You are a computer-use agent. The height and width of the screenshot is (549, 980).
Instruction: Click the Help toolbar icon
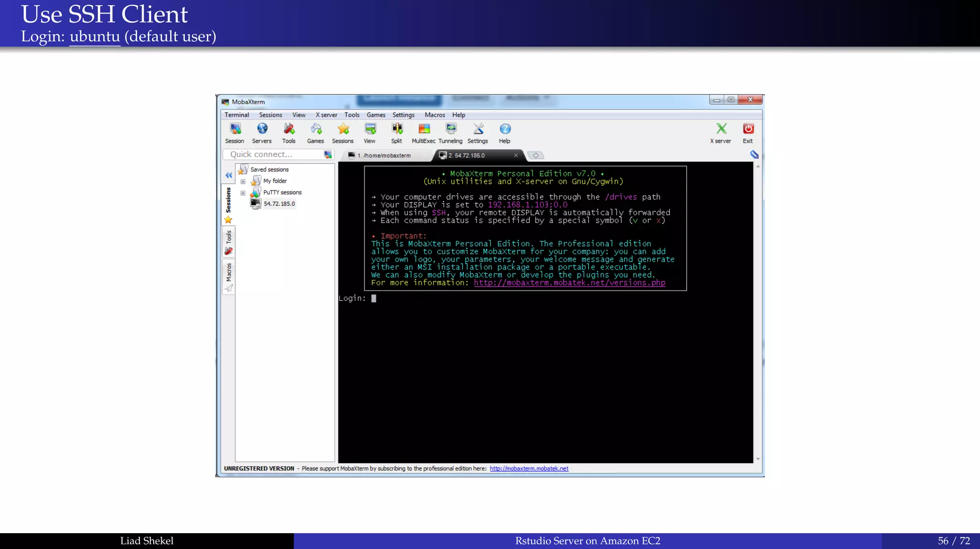click(505, 133)
